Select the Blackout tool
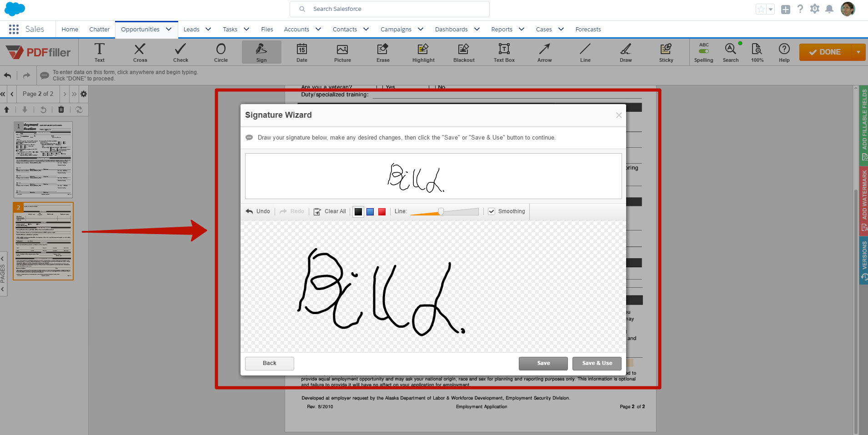 click(x=464, y=52)
